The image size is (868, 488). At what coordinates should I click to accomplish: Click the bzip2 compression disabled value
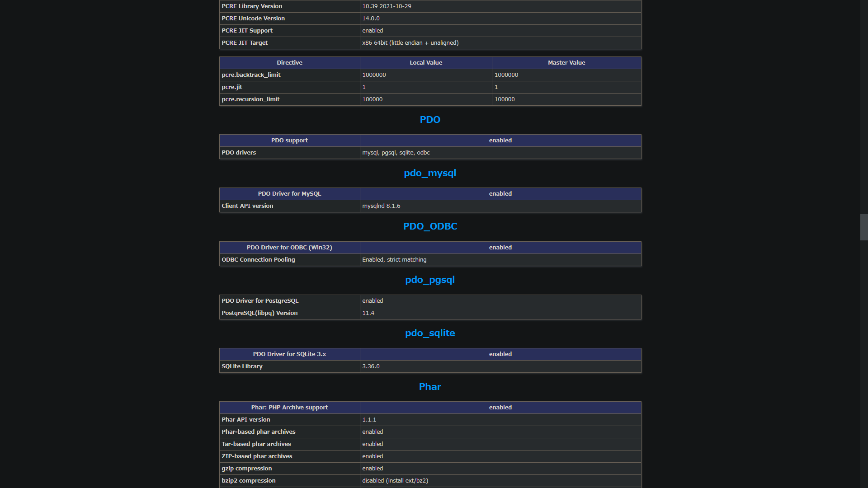pyautogui.click(x=395, y=481)
